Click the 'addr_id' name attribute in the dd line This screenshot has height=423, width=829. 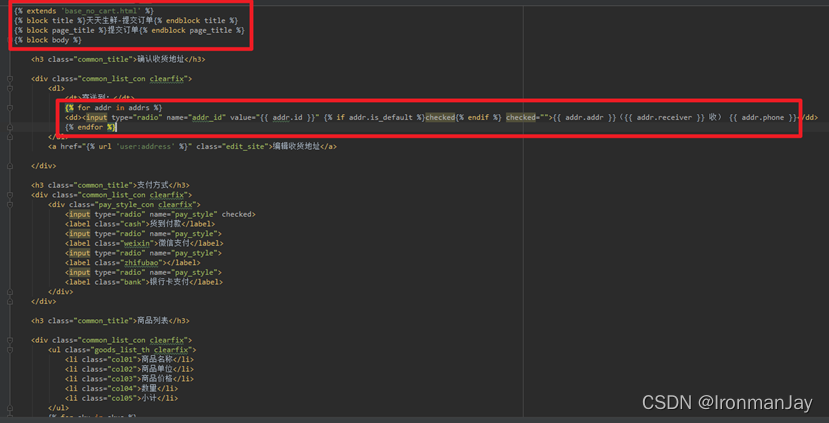207,117
